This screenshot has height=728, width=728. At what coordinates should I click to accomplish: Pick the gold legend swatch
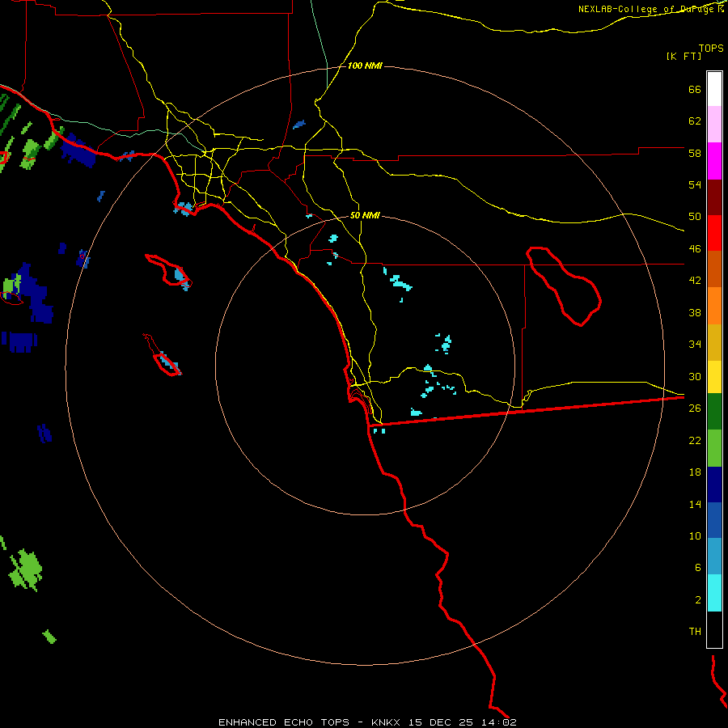coord(714,342)
